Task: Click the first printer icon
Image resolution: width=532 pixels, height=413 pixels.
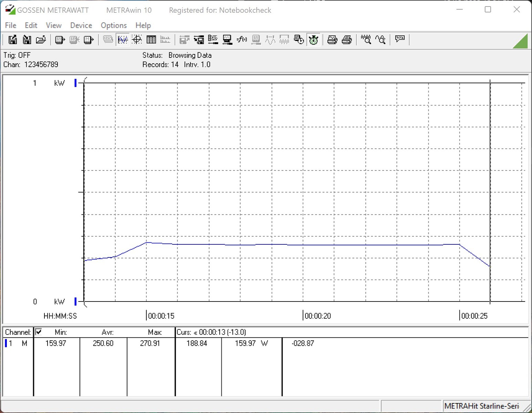Action: click(332, 40)
